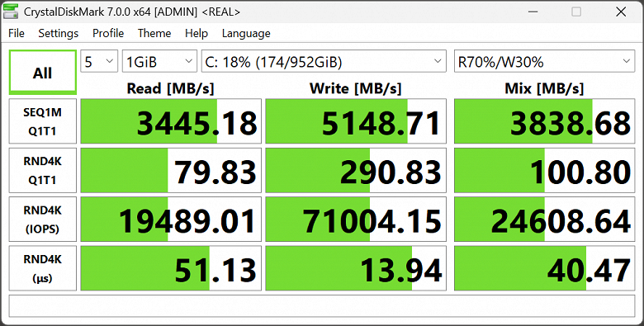Expand the 1GiB test size dropdown
This screenshot has width=644, height=326.
tap(159, 61)
